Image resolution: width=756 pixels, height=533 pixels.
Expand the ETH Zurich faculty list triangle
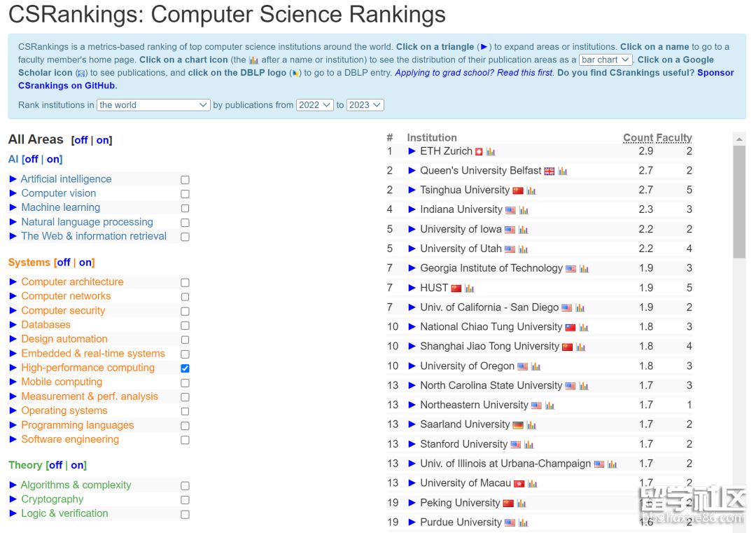(x=412, y=151)
